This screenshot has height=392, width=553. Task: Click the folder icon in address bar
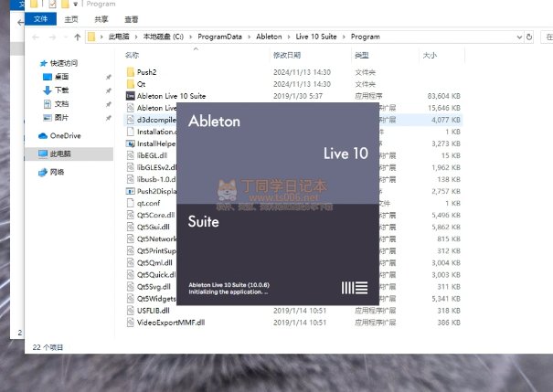click(91, 37)
